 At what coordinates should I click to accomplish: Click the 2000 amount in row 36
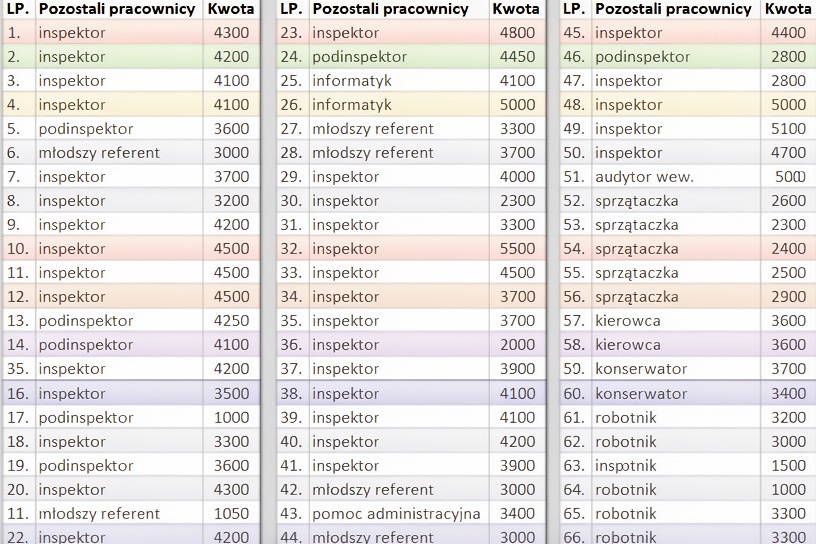pos(517,345)
